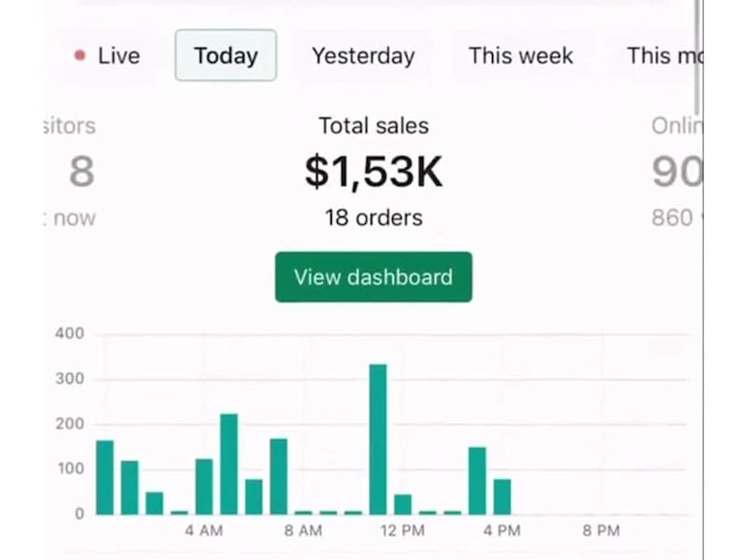747x560 pixels.
Task: Switch to This week tab
Action: [520, 56]
